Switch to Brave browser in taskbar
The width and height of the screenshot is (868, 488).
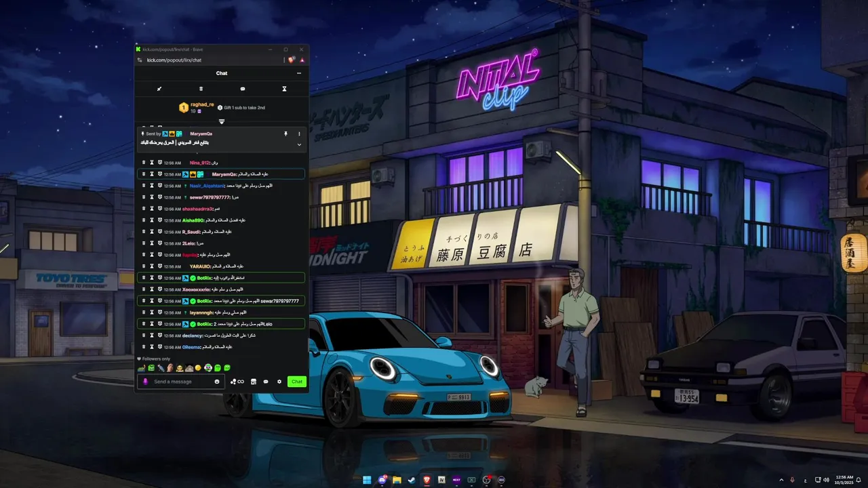[427, 480]
